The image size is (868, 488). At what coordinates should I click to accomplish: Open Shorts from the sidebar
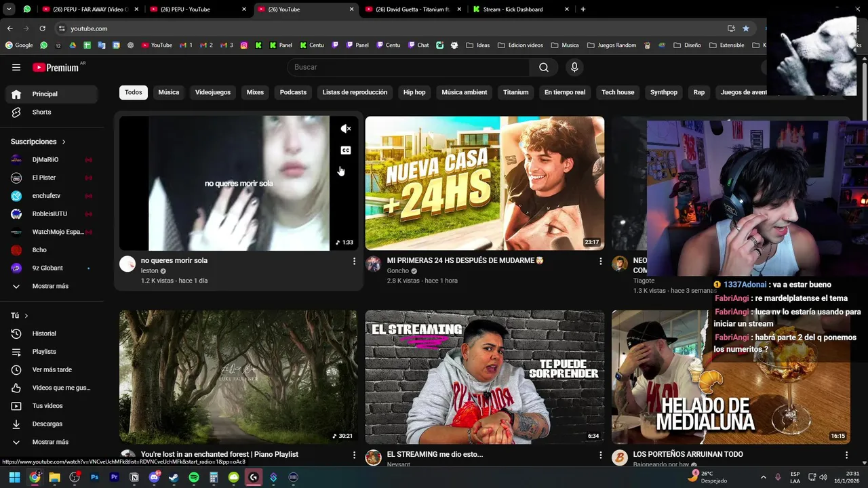coord(52,112)
